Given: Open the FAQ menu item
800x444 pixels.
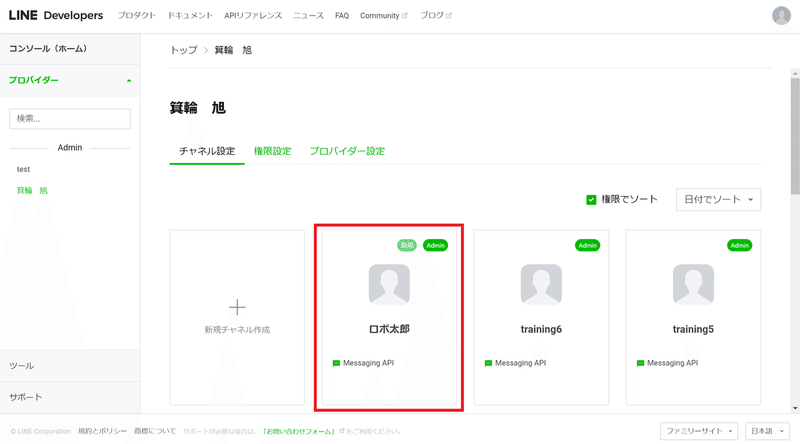Looking at the screenshot, I should point(342,15).
